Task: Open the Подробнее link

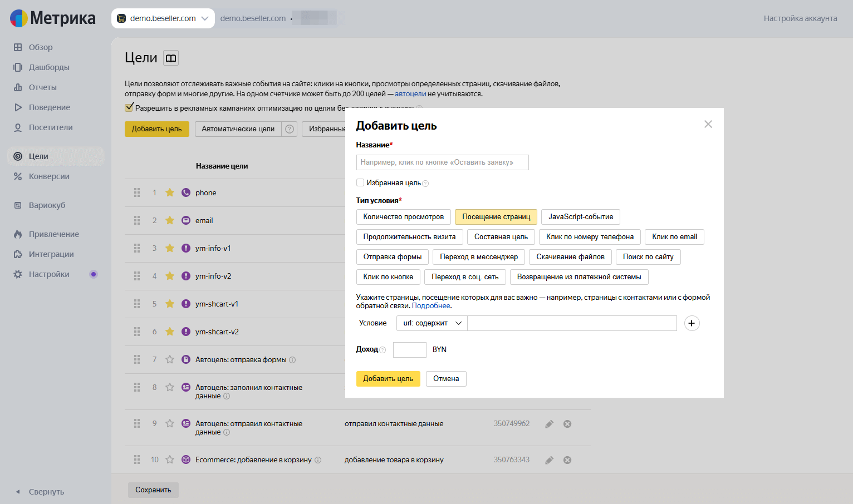Action: 431,306
